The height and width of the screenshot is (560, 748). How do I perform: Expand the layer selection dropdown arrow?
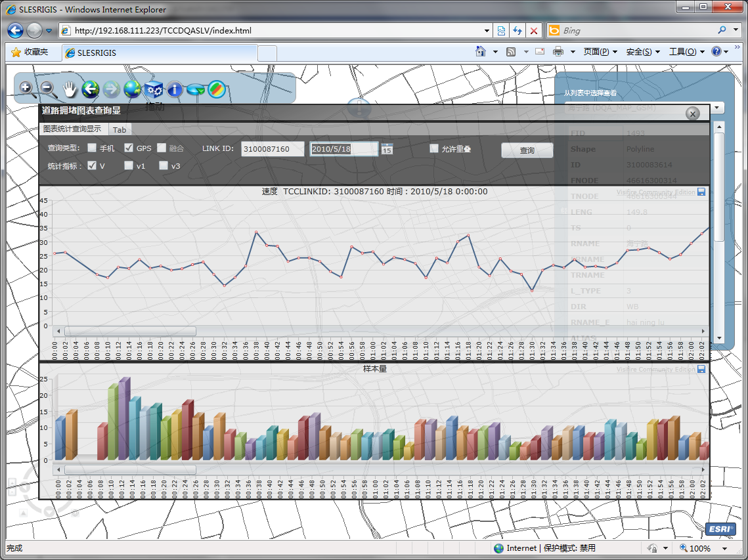pyautogui.click(x=717, y=108)
